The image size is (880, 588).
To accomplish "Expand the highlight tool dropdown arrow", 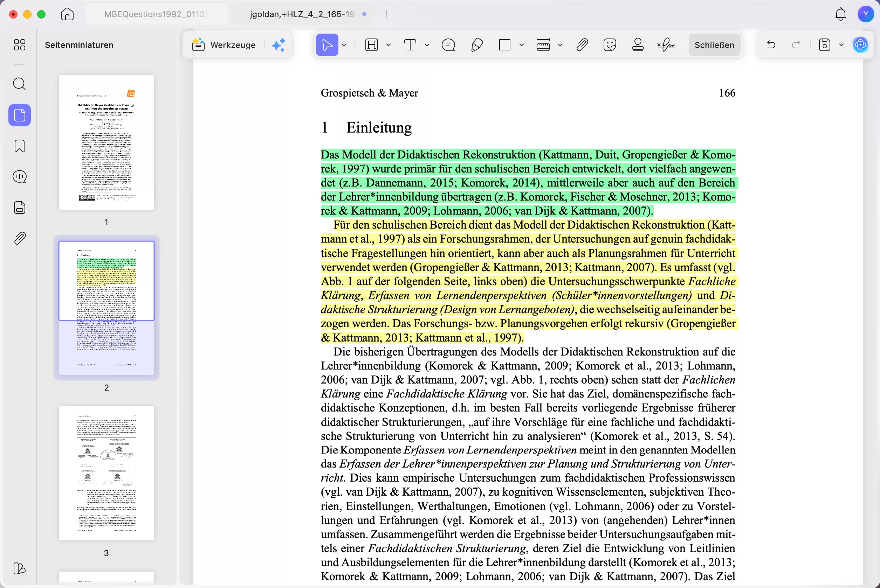I will tap(389, 45).
